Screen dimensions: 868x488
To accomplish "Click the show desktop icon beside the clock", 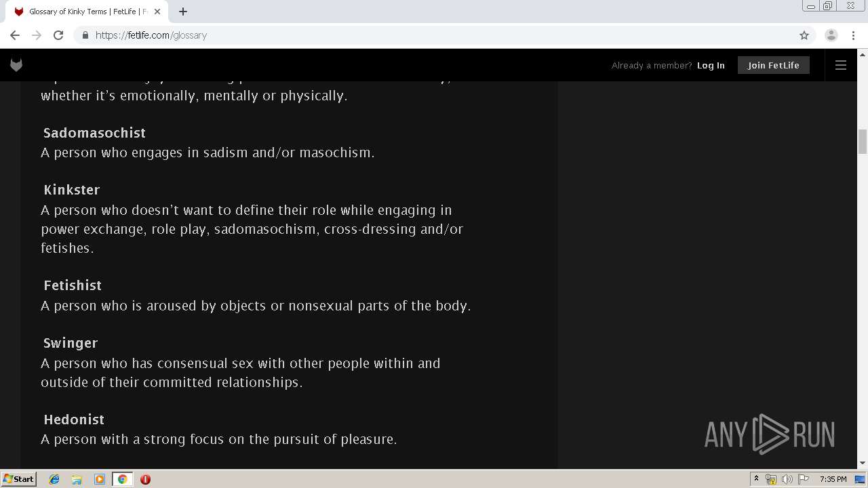I will point(860,479).
